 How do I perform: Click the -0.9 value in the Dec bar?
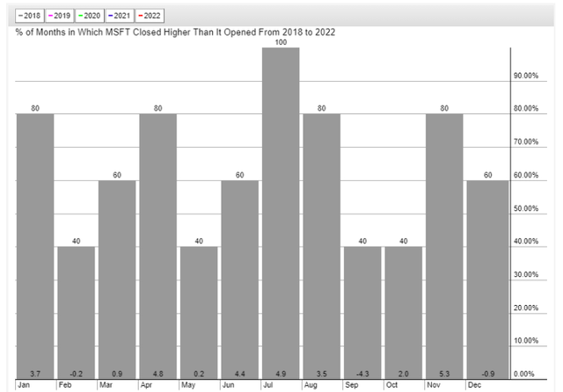[487, 374]
